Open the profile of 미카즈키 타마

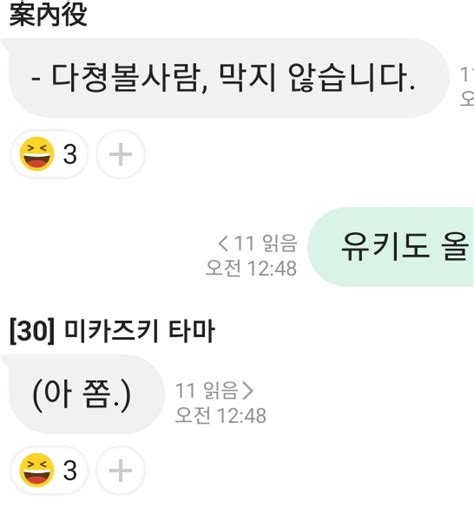tap(139, 331)
